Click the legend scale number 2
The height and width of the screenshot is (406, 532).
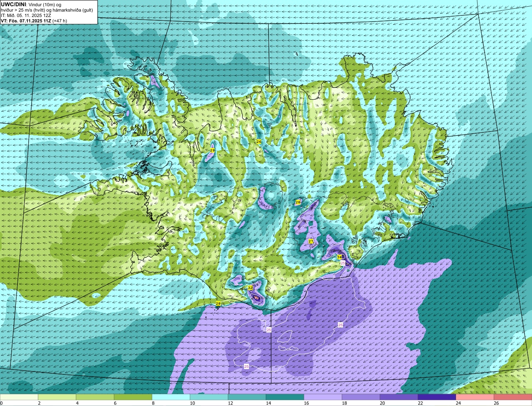tap(39, 403)
